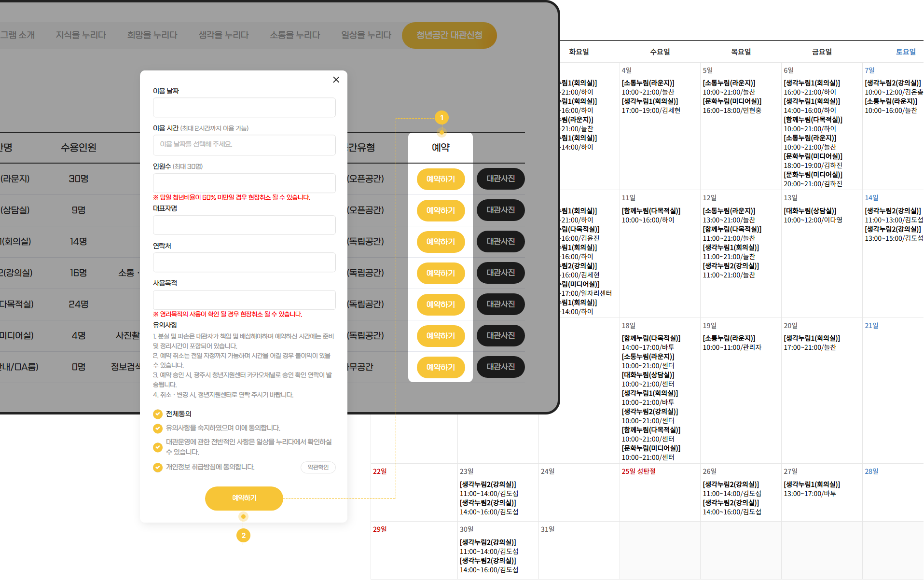The image size is (924, 580).
Task: Select the 4일 date in the calendar
Action: click(x=626, y=70)
